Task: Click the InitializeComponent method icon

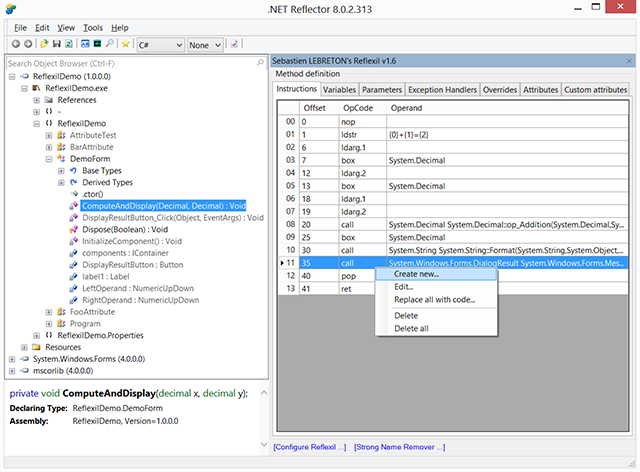Action: click(x=73, y=241)
